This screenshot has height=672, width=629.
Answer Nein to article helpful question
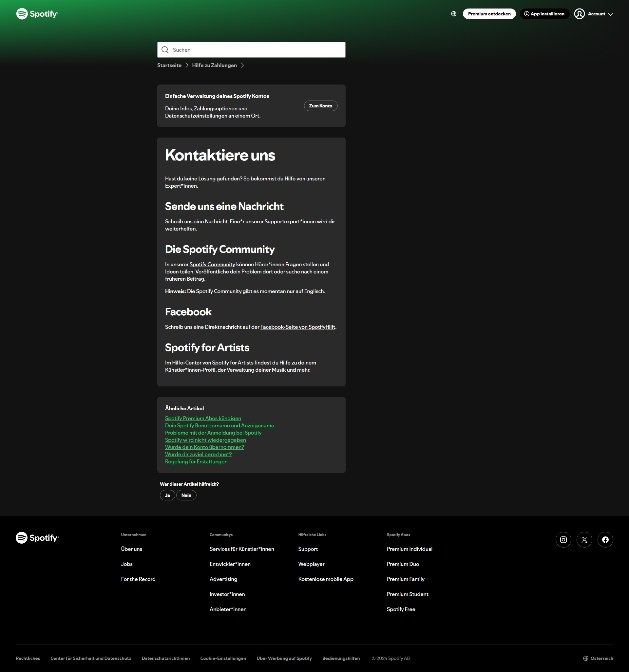(x=186, y=495)
